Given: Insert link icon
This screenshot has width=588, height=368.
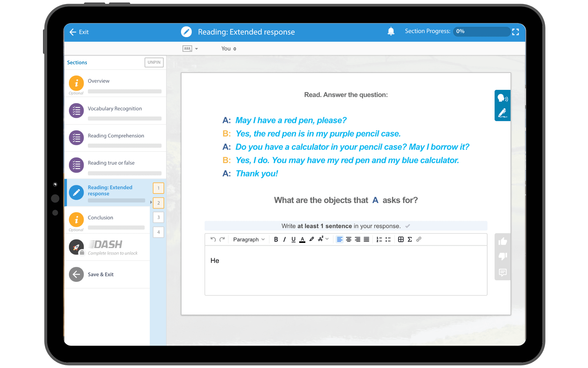Looking at the screenshot, I should click(x=419, y=239).
